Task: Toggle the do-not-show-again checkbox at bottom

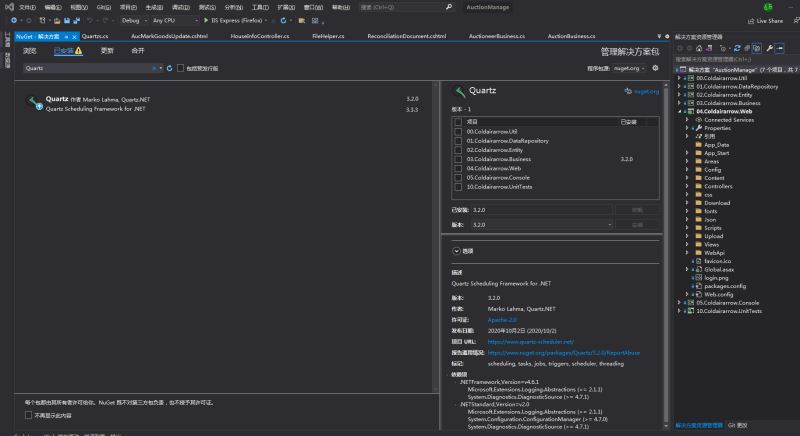Action: click(29, 415)
